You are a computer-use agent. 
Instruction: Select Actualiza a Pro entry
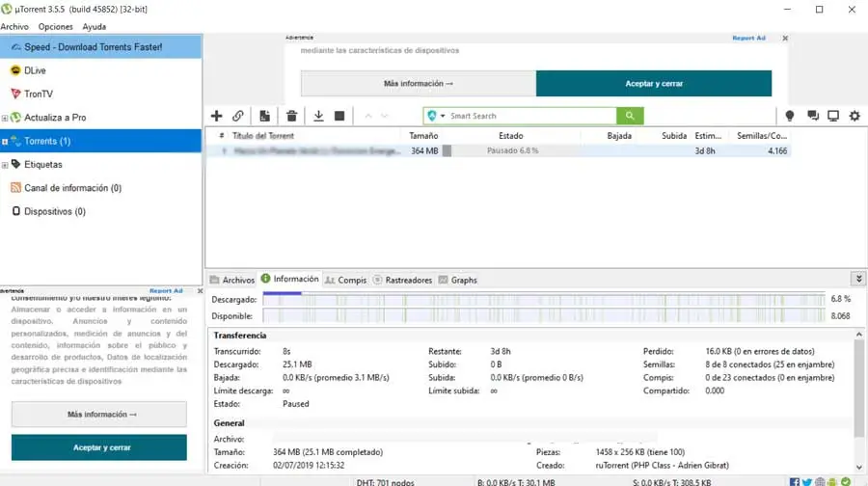55,118
